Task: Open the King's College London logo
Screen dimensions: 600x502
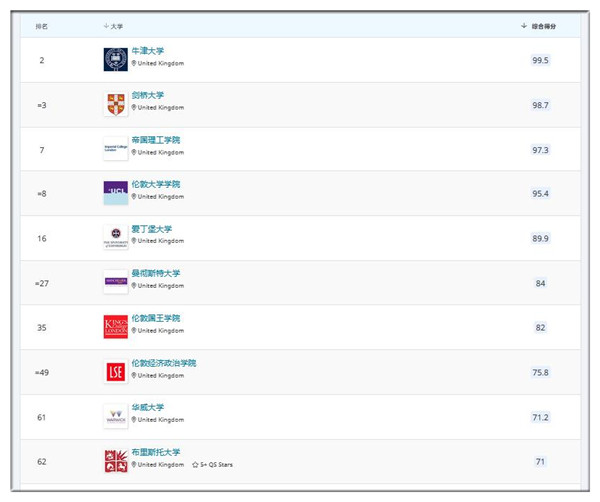Action: [x=116, y=327]
